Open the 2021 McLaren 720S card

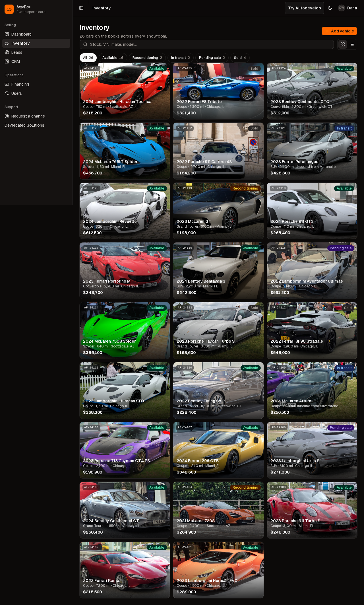click(x=218, y=510)
